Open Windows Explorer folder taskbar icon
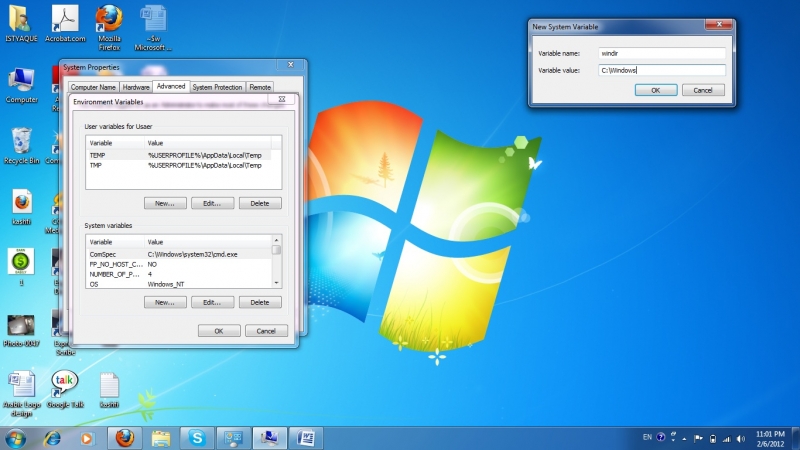 click(161, 438)
